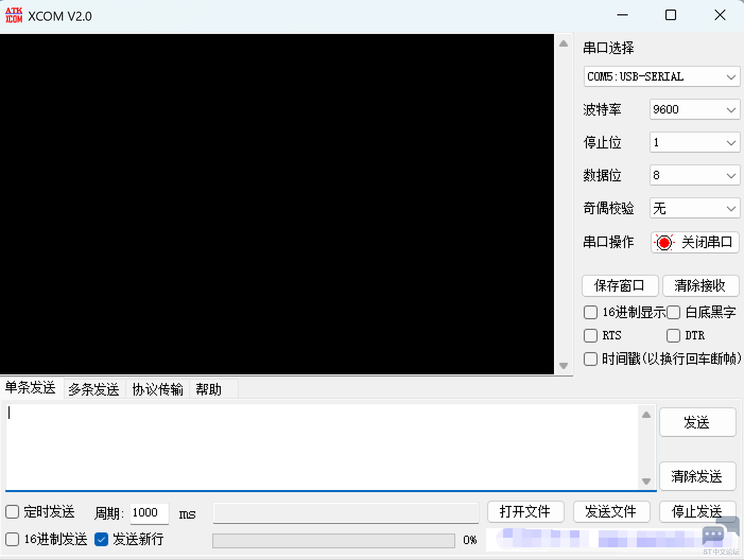Switch to the 多条发送 tab
The width and height of the screenshot is (744, 560).
pyautogui.click(x=94, y=389)
